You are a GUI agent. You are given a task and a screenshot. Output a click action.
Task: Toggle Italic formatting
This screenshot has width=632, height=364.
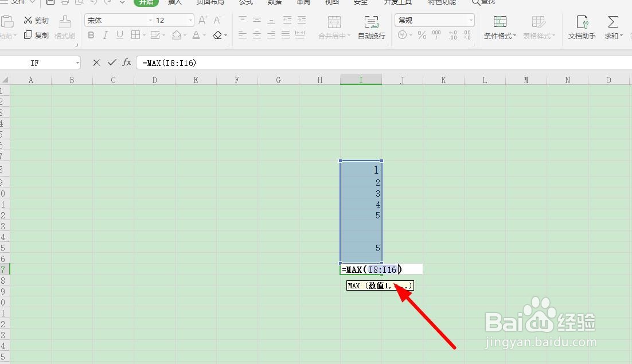105,35
